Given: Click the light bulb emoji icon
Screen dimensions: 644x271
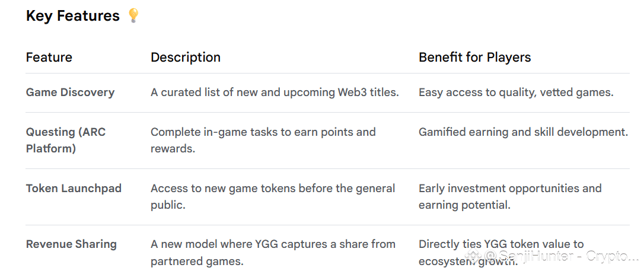Looking at the screenshot, I should click(133, 15).
